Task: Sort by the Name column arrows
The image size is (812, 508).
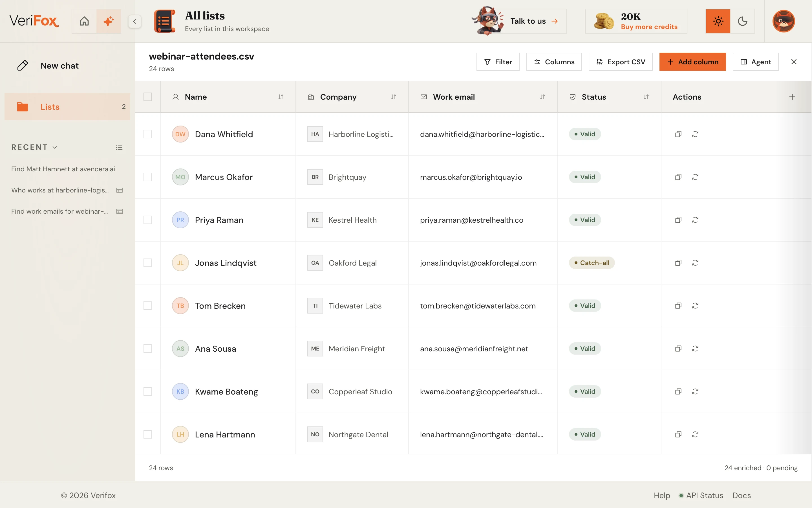Action: pos(281,97)
